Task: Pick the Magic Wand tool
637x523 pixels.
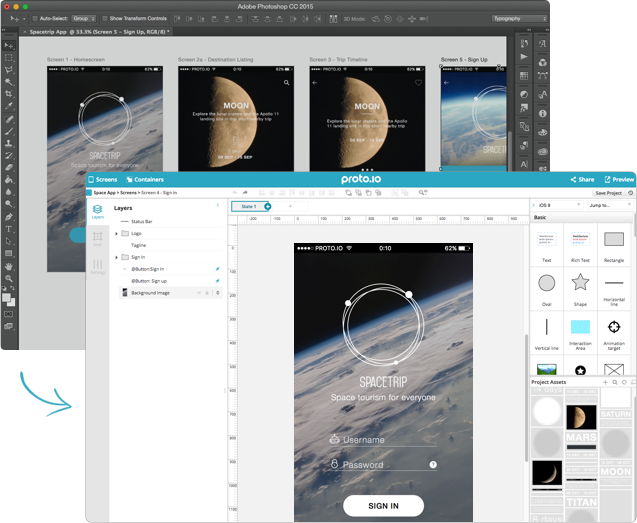Action: pos(8,82)
